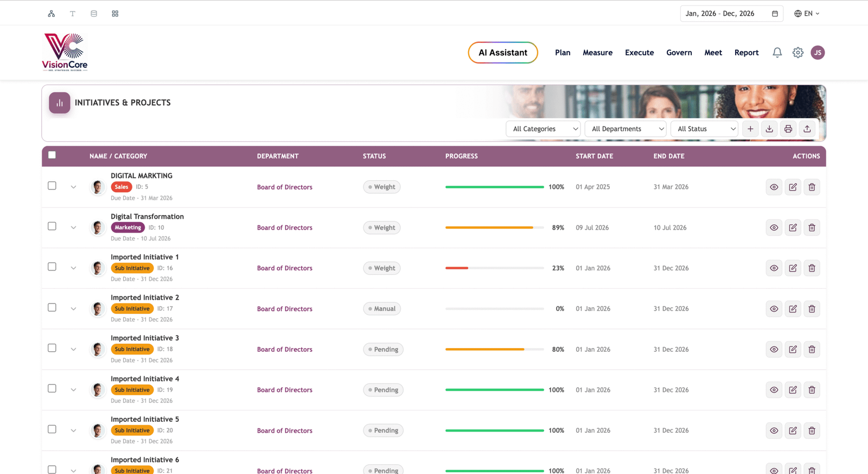Launch the AI Assistant
The width and height of the screenshot is (868, 474).
click(x=503, y=53)
